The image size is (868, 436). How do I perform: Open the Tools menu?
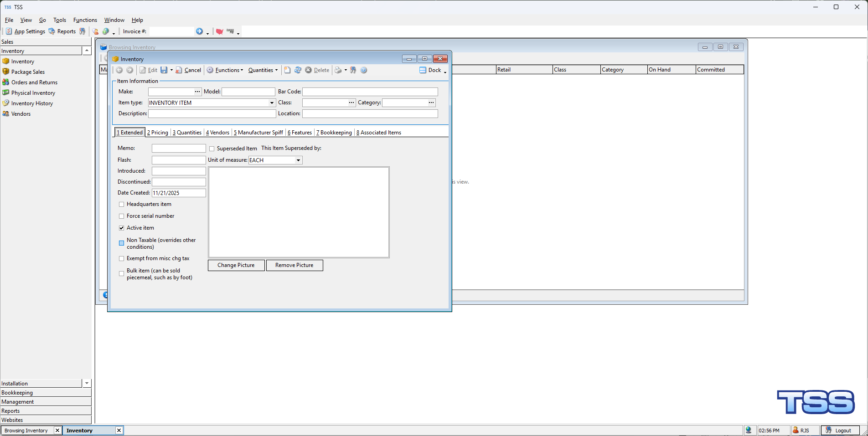pyautogui.click(x=59, y=20)
